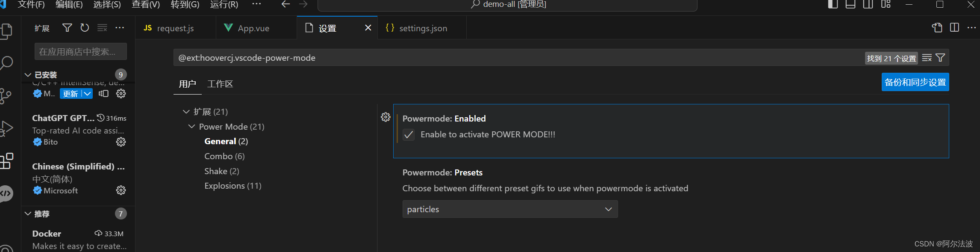The height and width of the screenshot is (252, 980).
Task: Expand the 推荐 extensions section
Action: (29, 213)
